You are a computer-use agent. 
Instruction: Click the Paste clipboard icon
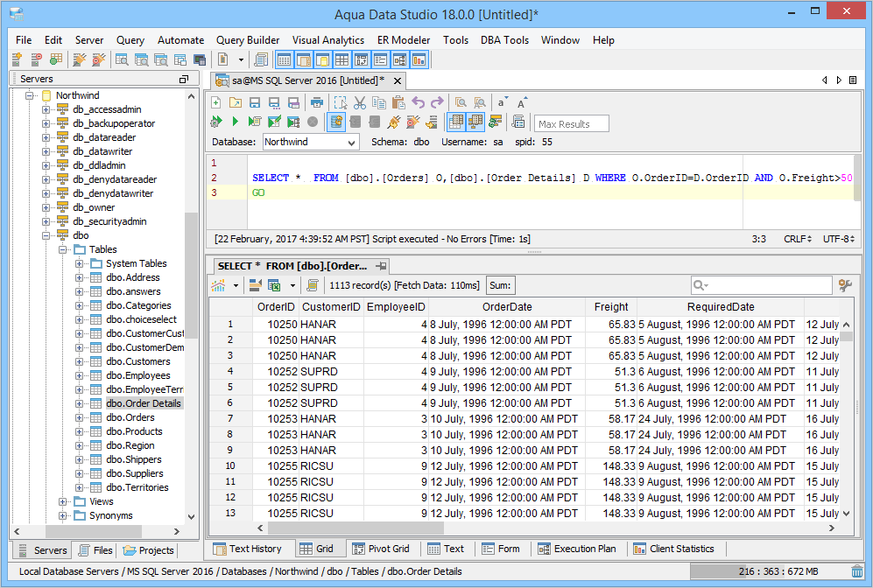point(398,102)
